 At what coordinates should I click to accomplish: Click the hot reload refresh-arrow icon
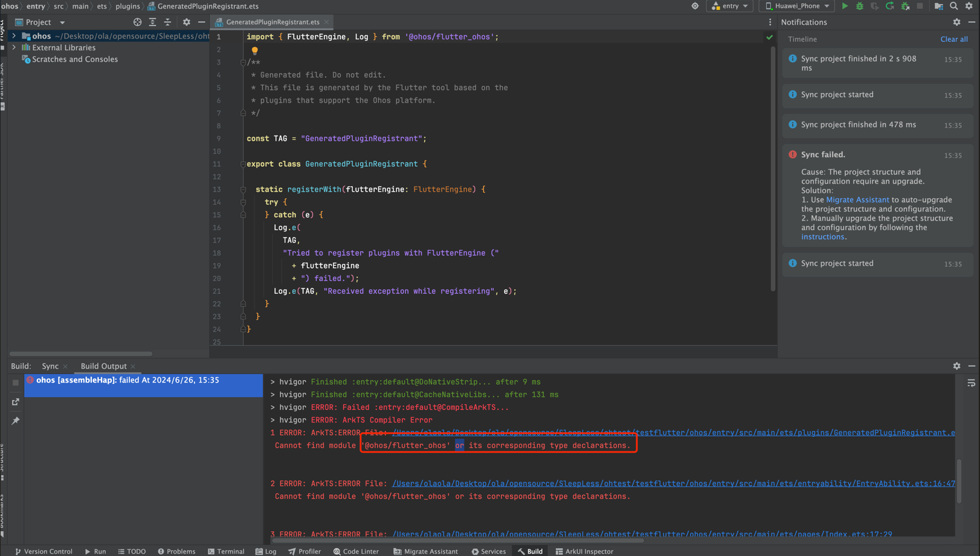pyautogui.click(x=890, y=6)
